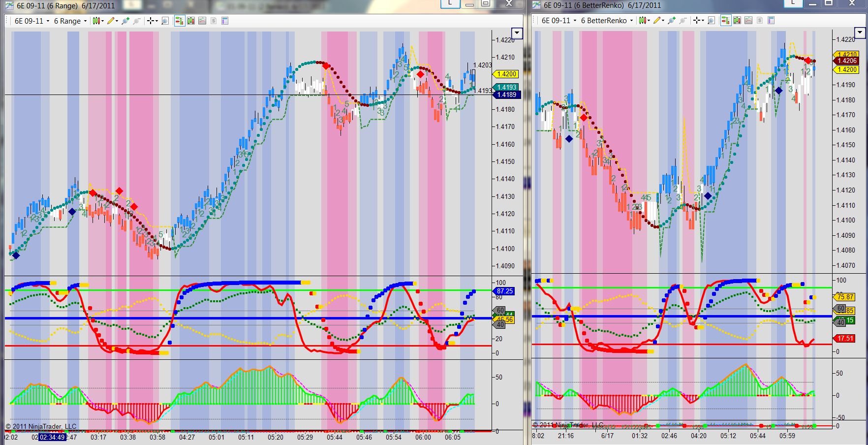Show the data box in BetterRenko chart

click(711, 21)
